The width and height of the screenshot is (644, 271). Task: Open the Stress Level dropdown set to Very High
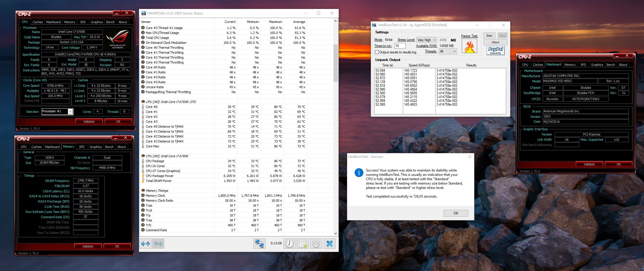(x=427, y=40)
